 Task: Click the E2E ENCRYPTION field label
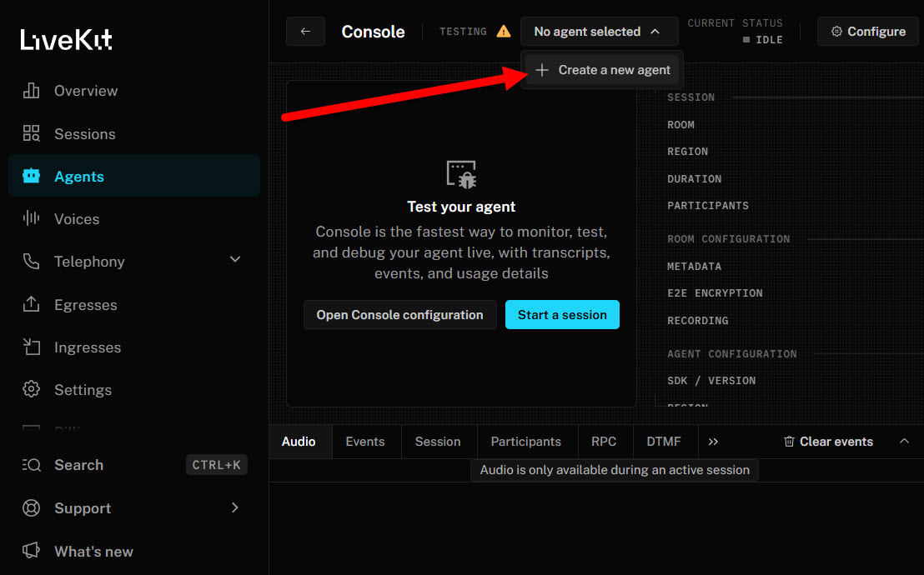tap(715, 292)
